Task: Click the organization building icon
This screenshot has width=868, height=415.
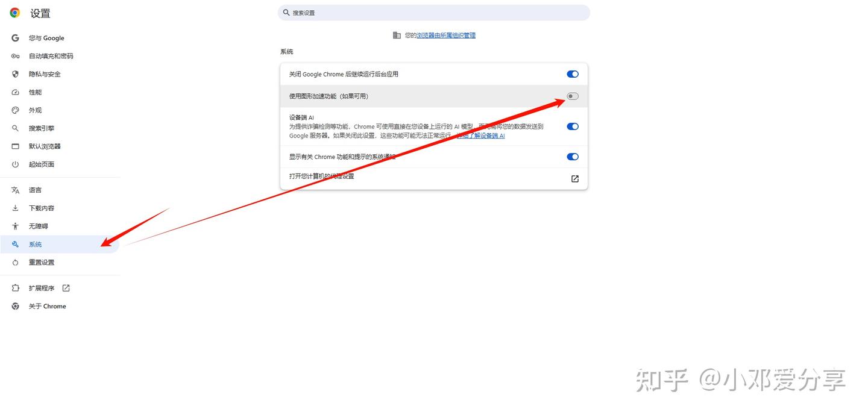Action: [x=397, y=35]
